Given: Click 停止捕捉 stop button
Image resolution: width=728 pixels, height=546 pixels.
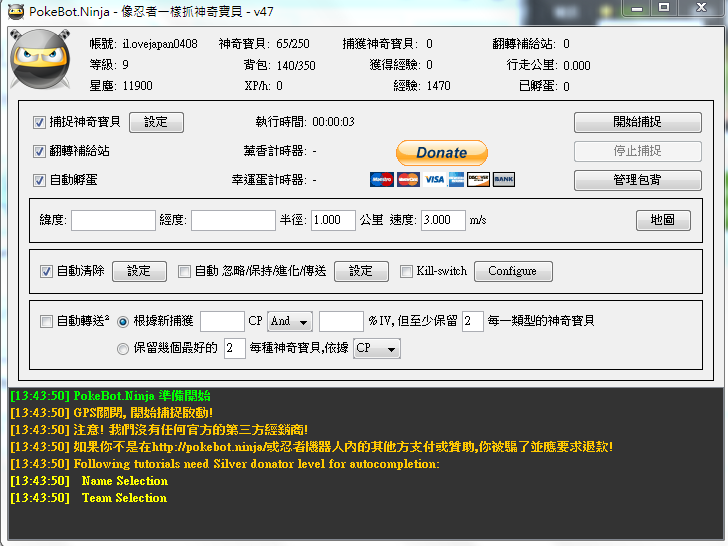Looking at the screenshot, I should (x=637, y=151).
